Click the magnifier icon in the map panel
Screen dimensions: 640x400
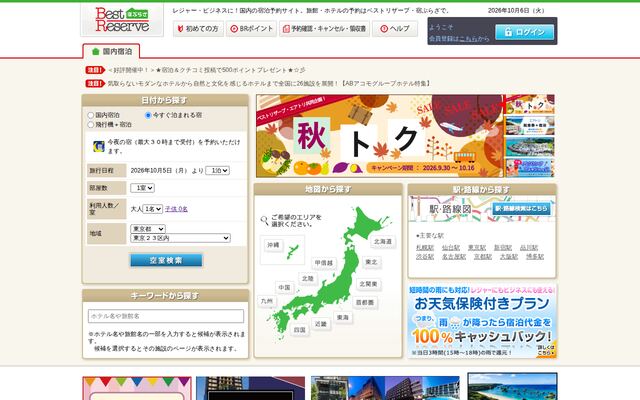tap(264, 221)
